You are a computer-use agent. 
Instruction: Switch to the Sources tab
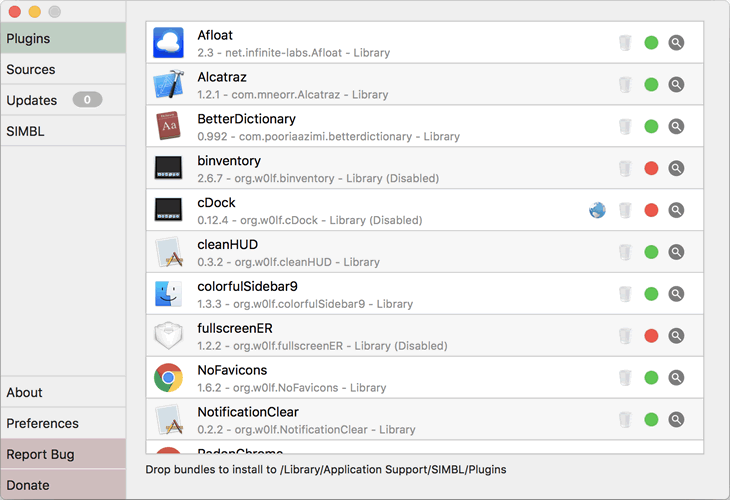click(63, 69)
